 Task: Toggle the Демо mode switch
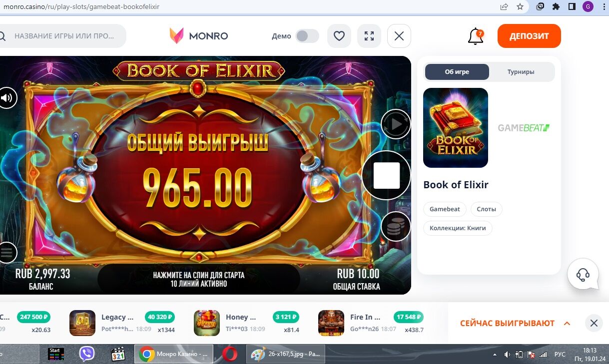point(307,36)
